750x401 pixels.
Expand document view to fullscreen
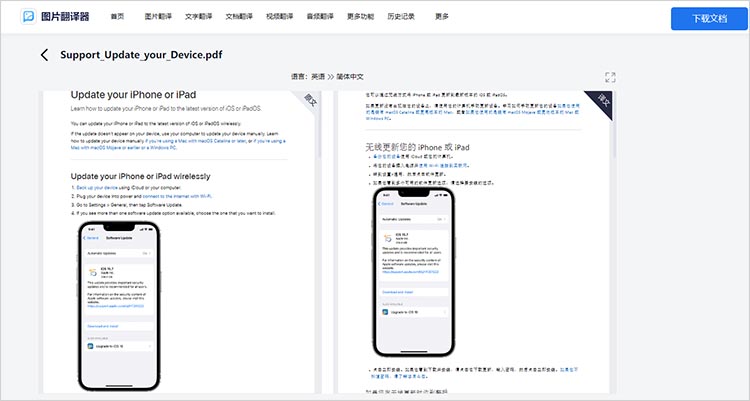pyautogui.click(x=610, y=77)
